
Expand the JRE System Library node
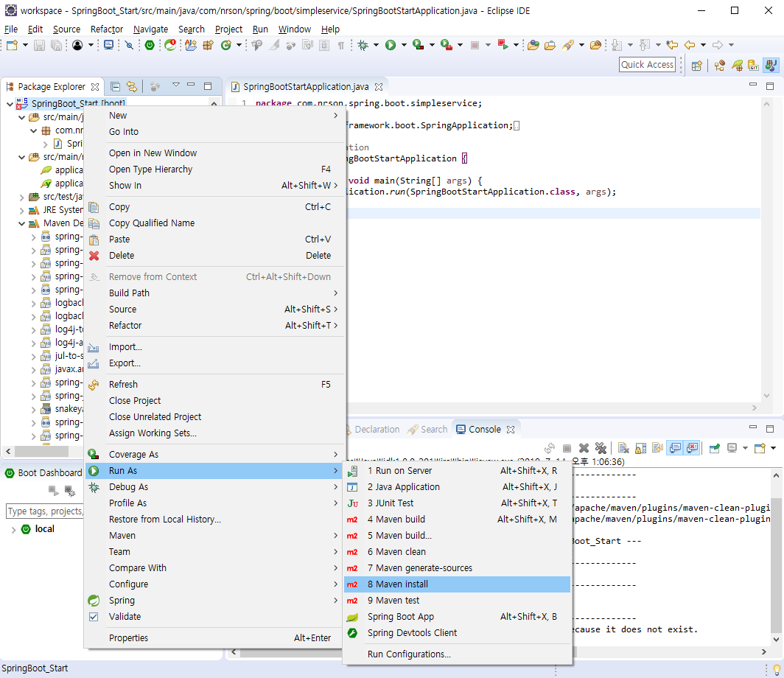coord(21,211)
